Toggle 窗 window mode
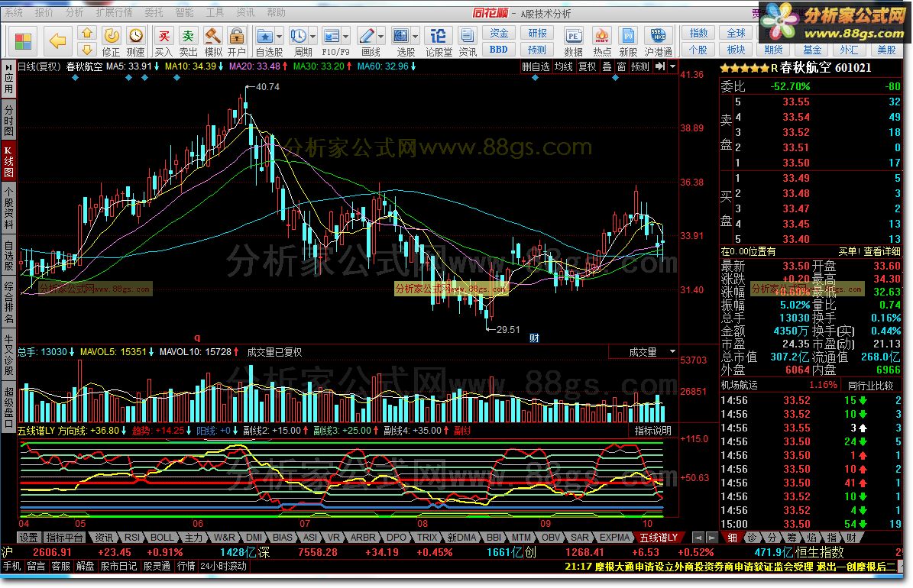The height and width of the screenshot is (588, 913). (621, 66)
